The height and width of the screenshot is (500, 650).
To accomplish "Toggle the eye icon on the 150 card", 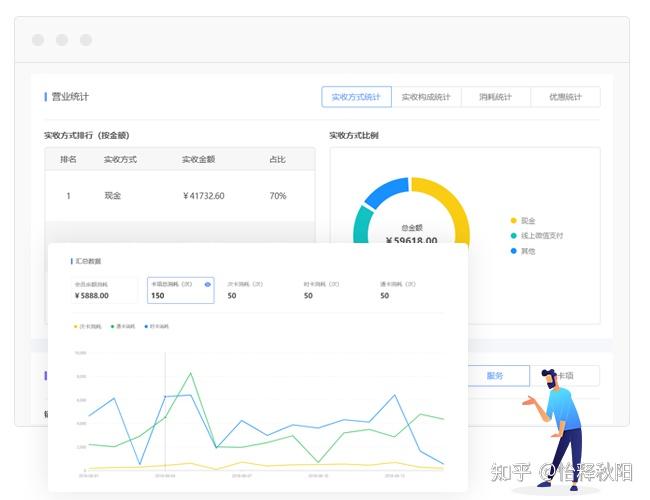I will click(x=208, y=284).
